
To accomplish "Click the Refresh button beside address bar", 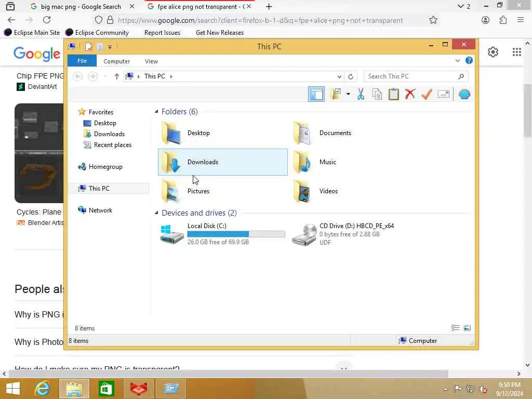I will click(x=351, y=77).
